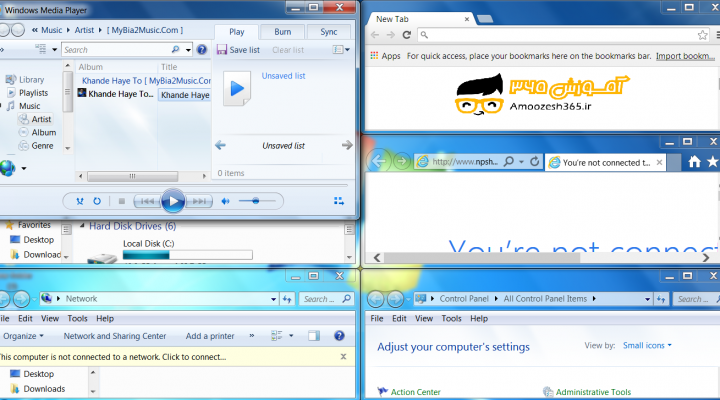Toggle shuffle in Windows Media Player
The height and width of the screenshot is (400, 720).
(x=80, y=201)
